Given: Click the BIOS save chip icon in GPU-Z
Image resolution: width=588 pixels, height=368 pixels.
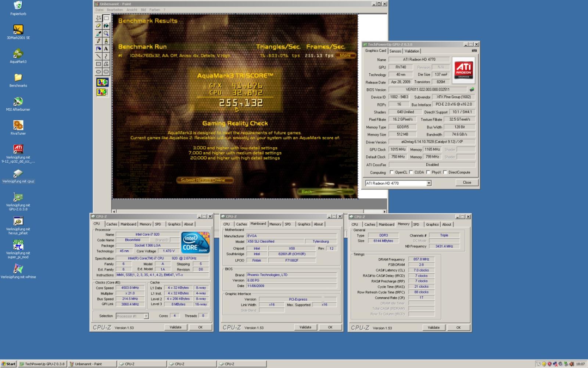Looking at the screenshot, I should (472, 89).
